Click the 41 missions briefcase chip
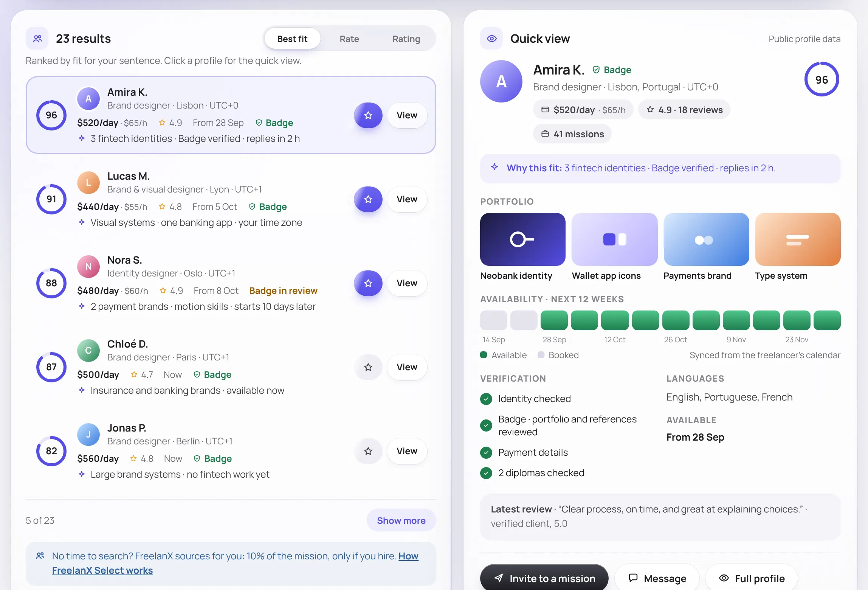This screenshot has width=868, height=590. tap(572, 134)
